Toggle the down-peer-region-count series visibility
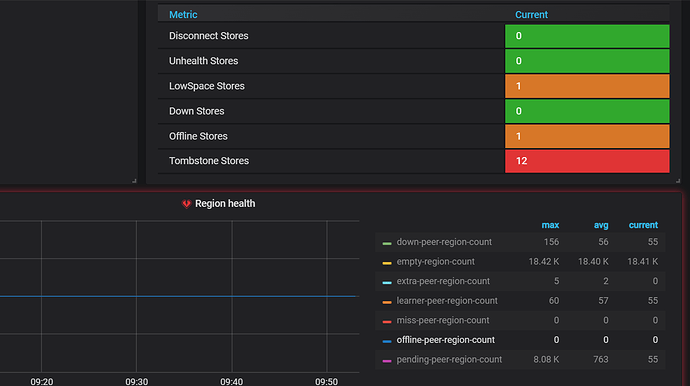 pos(444,242)
